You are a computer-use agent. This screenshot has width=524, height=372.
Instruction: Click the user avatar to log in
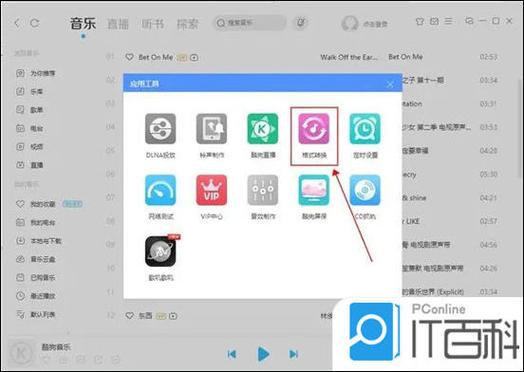pyautogui.click(x=350, y=24)
